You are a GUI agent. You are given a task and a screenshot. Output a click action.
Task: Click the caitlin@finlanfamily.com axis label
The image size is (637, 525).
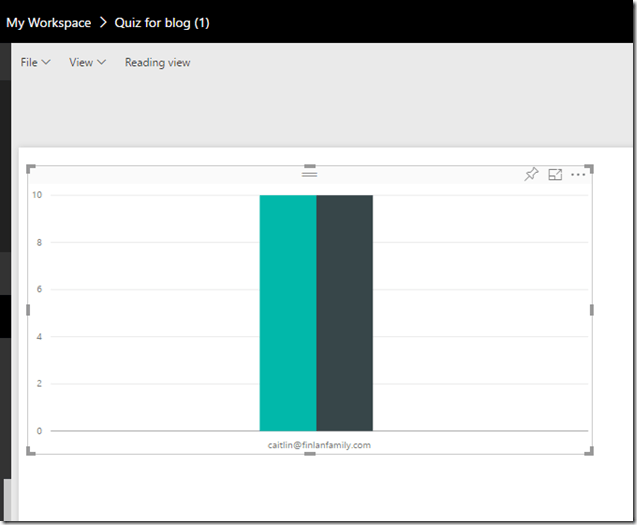[x=319, y=445]
